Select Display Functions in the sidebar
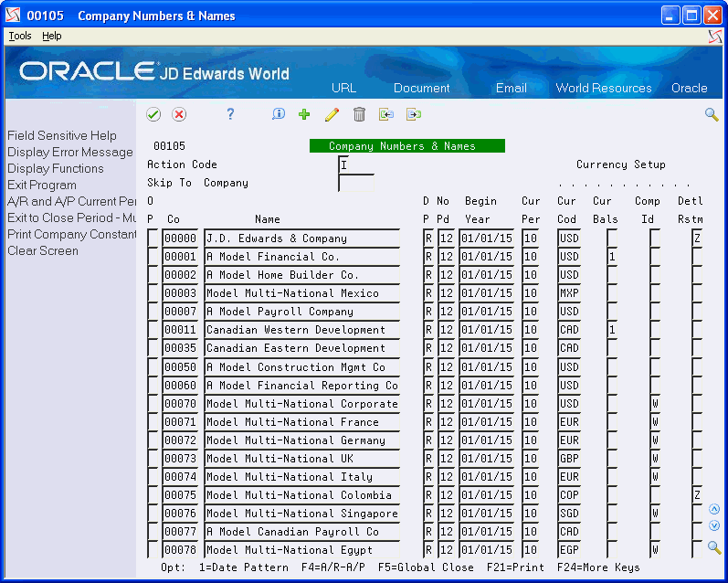Screen dimensions: 728x583 pyautogui.click(x=55, y=169)
